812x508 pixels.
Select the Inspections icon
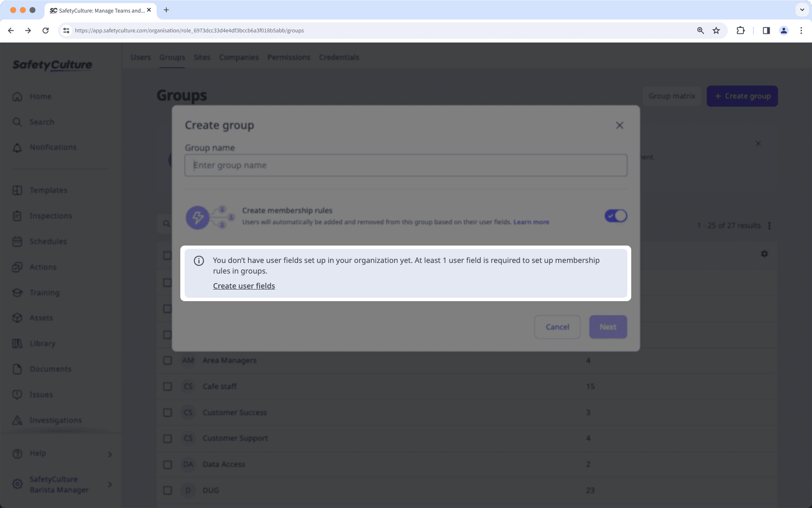[17, 216]
